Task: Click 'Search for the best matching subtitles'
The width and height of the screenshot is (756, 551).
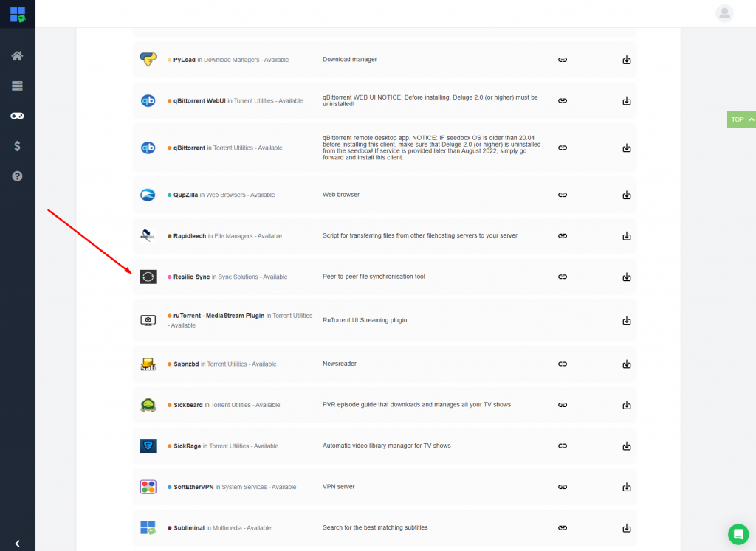Action: pyautogui.click(x=375, y=527)
